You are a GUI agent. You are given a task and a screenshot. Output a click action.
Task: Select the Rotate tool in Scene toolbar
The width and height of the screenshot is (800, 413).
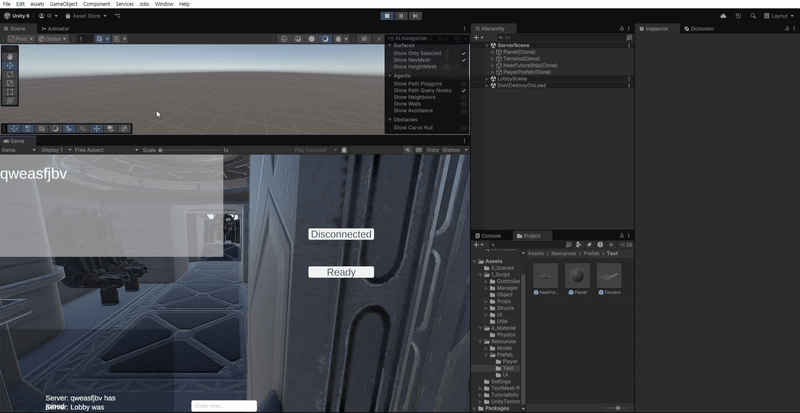tap(10, 74)
